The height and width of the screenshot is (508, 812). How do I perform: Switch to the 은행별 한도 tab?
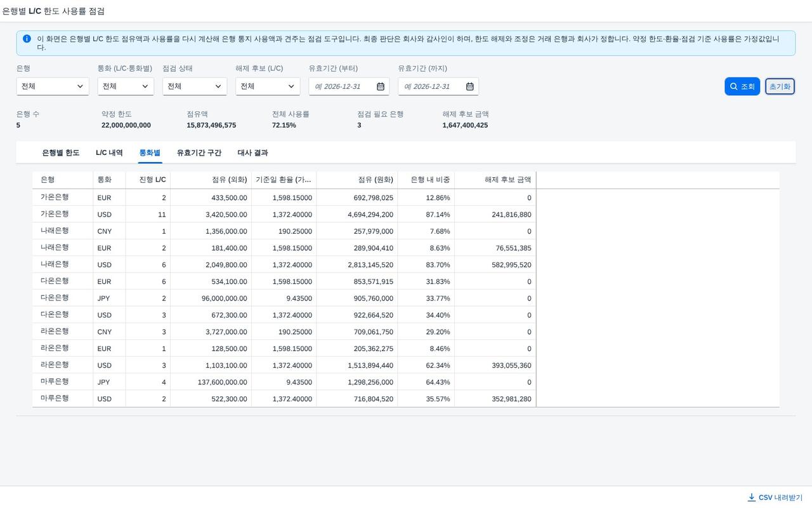click(x=61, y=153)
